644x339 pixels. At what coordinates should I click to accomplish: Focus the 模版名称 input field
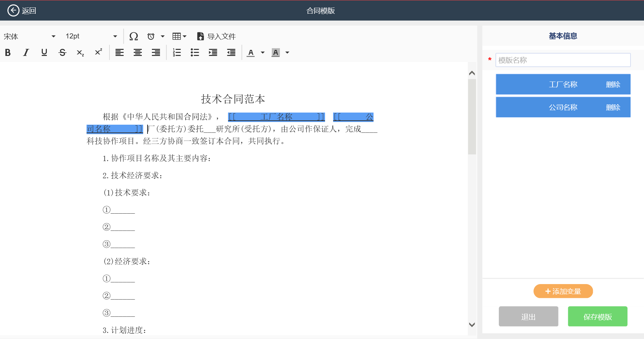(563, 60)
